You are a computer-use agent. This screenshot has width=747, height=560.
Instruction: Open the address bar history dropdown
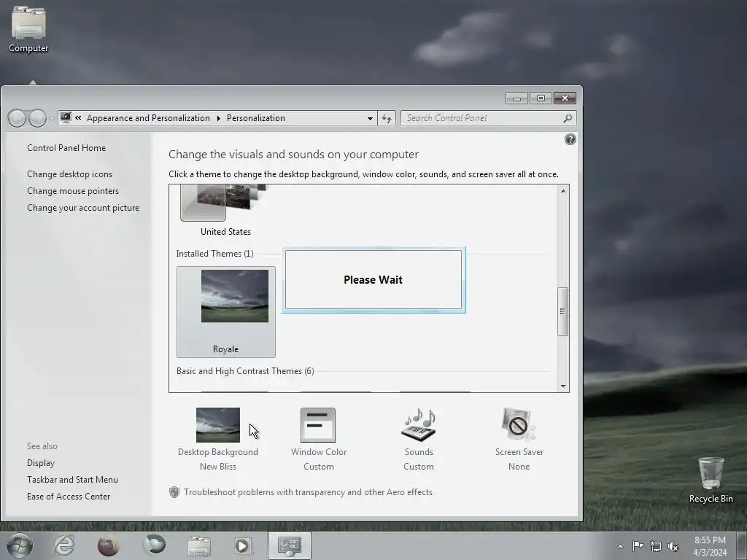(370, 118)
